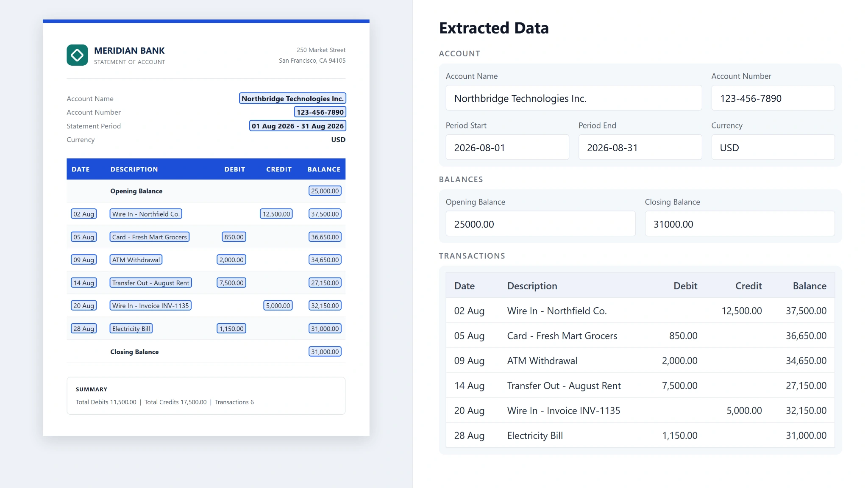Click extracted 12,500.00 credit cell

point(742,311)
